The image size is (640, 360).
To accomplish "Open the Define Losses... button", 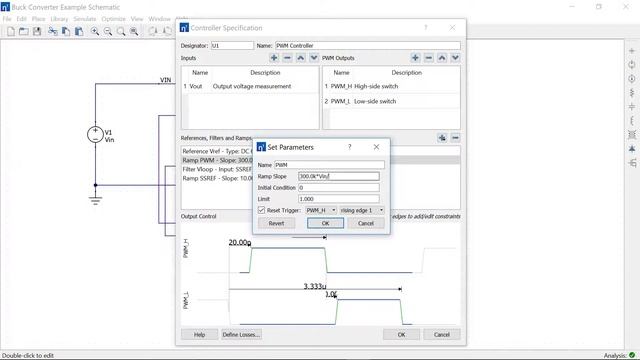I will point(241,335).
